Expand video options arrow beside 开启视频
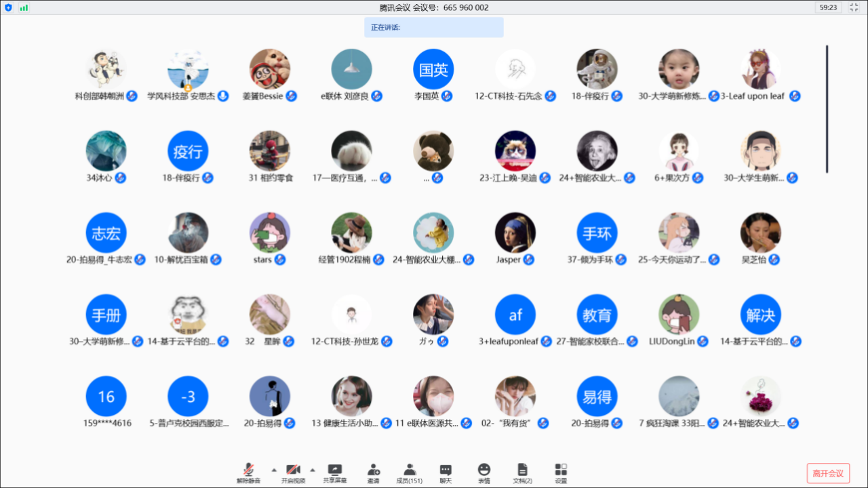This screenshot has height=488, width=868. point(313,469)
